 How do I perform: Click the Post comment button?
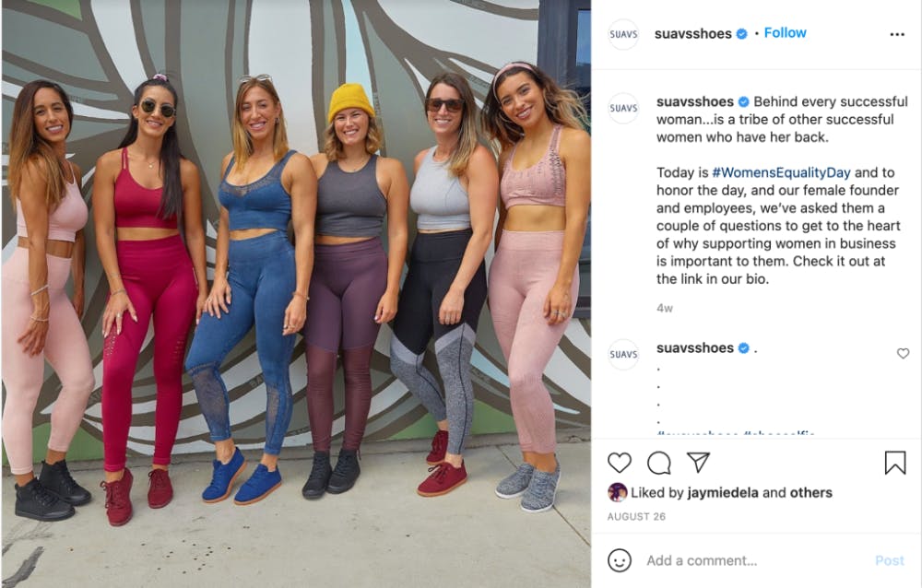tap(889, 560)
